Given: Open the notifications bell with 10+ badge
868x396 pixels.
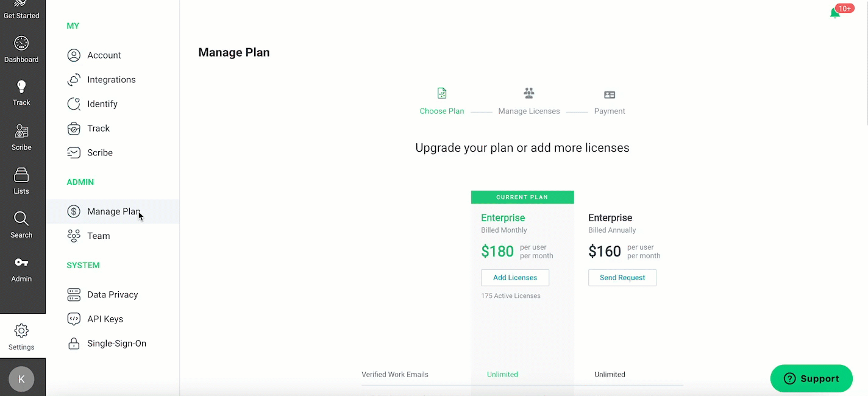Looking at the screenshot, I should tap(836, 13).
